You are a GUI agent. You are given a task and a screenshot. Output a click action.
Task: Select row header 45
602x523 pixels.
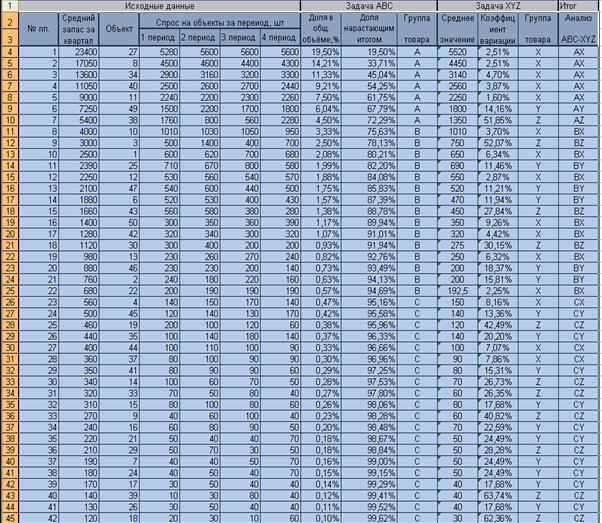coord(10,518)
